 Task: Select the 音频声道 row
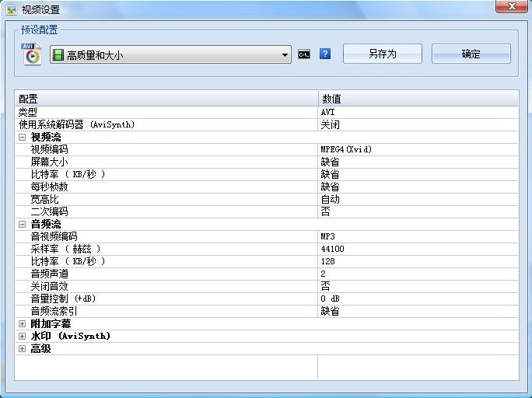pos(267,274)
